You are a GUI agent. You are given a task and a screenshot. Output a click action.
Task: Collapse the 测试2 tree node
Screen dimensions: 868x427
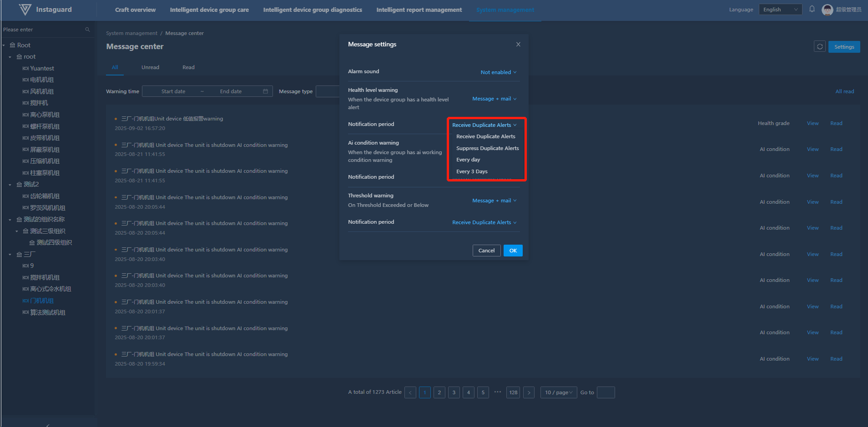[10, 185]
